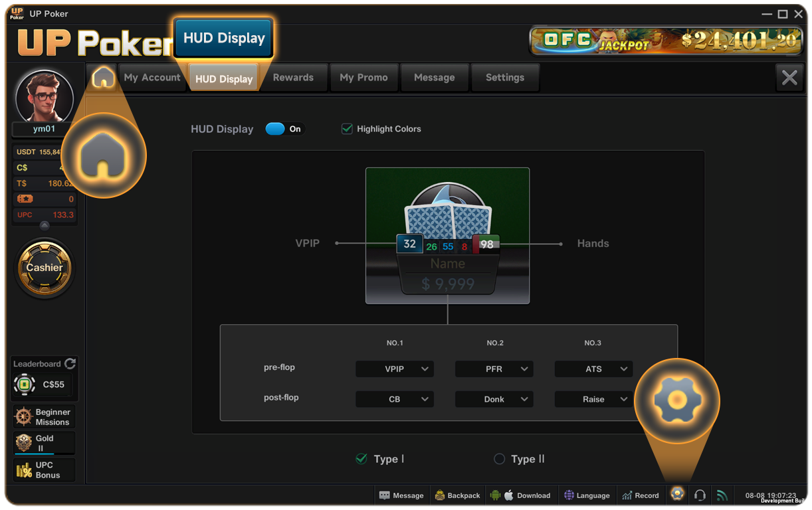Click the Home icon tab

pos(102,78)
